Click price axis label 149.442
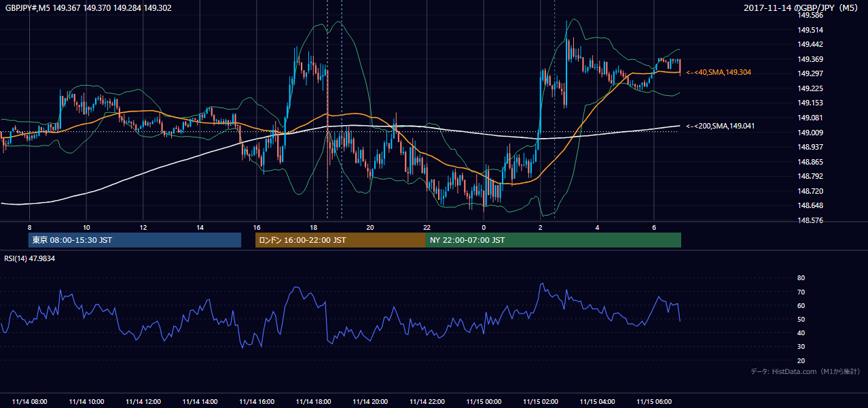The height and width of the screenshot is (408, 868). 810,44
